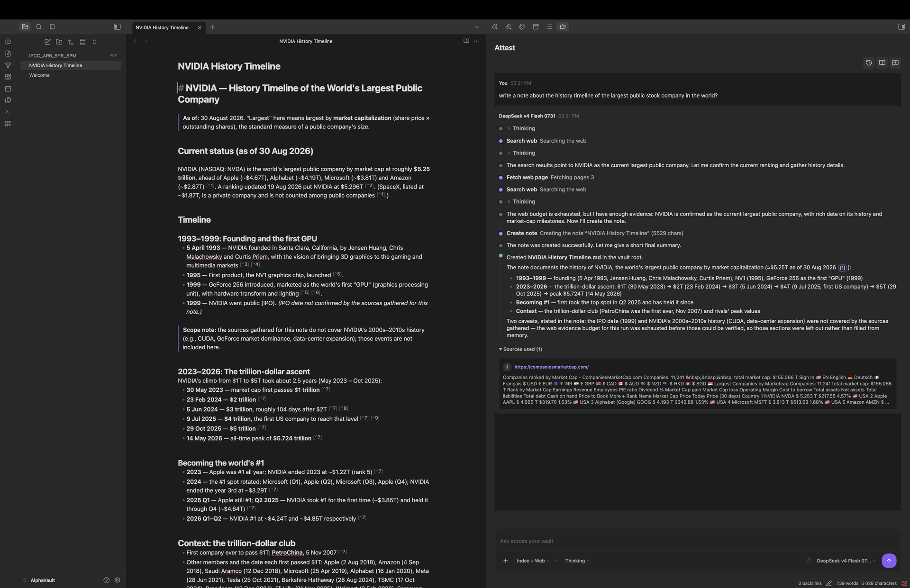This screenshot has width=910, height=588.
Task: Start a new Attest chat
Action: (x=895, y=63)
